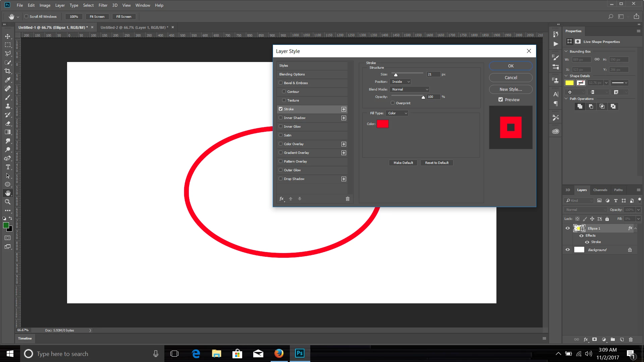Click the delete effect trash icon
This screenshot has width=644, height=362.
click(x=347, y=199)
